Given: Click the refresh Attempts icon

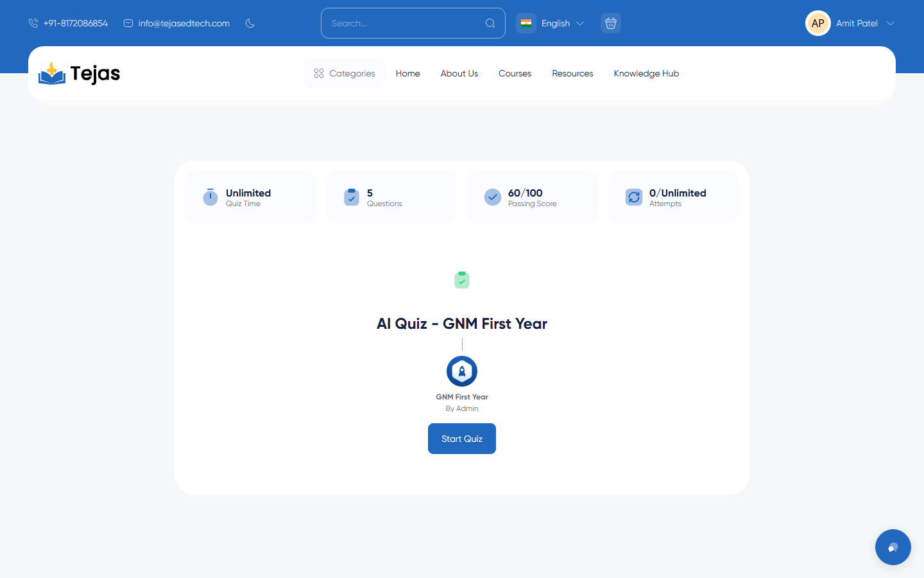Looking at the screenshot, I should (634, 197).
